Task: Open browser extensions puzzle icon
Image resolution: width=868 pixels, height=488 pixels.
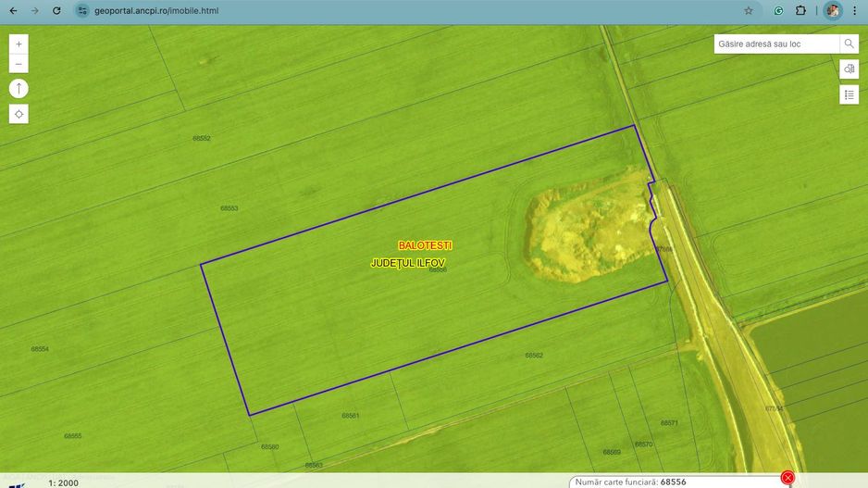Action: 800,10
